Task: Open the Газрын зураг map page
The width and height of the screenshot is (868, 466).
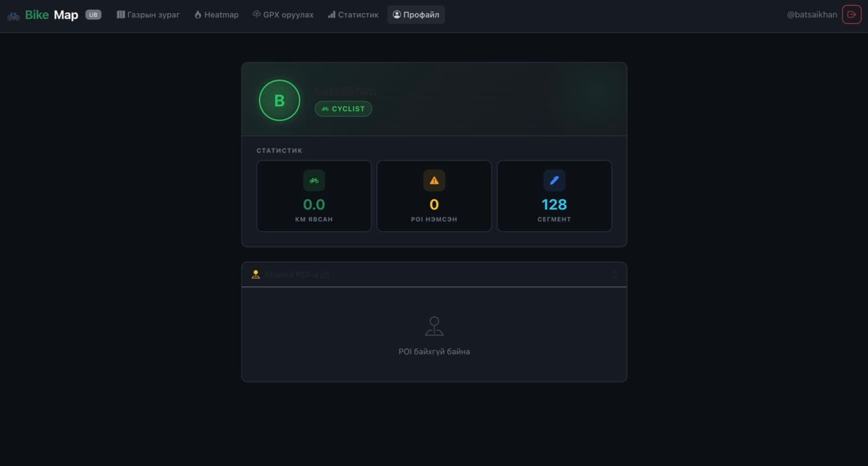Action: click(x=148, y=15)
